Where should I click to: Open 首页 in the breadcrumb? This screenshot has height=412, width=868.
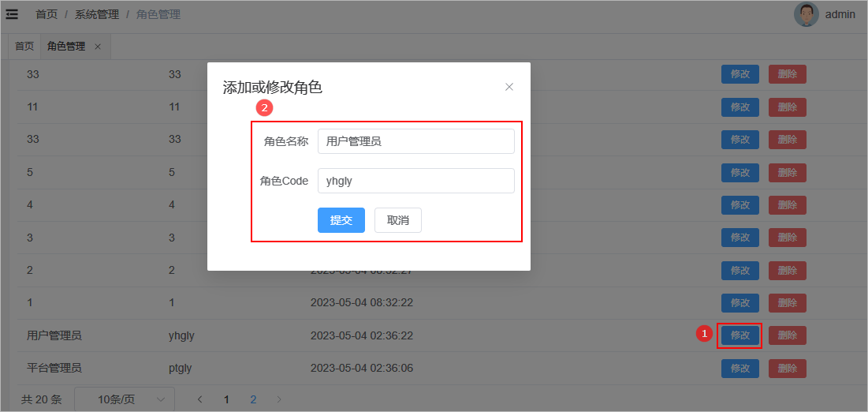pos(47,14)
